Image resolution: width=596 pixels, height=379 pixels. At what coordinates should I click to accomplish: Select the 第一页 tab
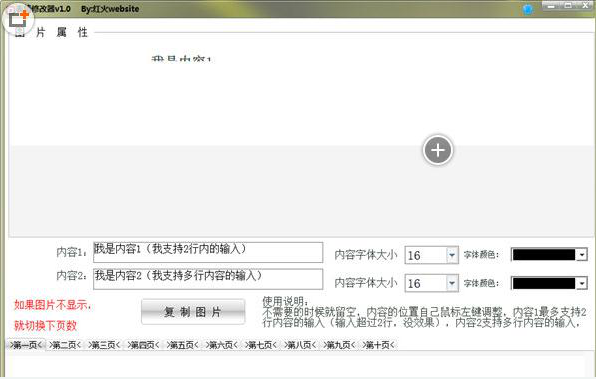pyautogui.click(x=26, y=345)
